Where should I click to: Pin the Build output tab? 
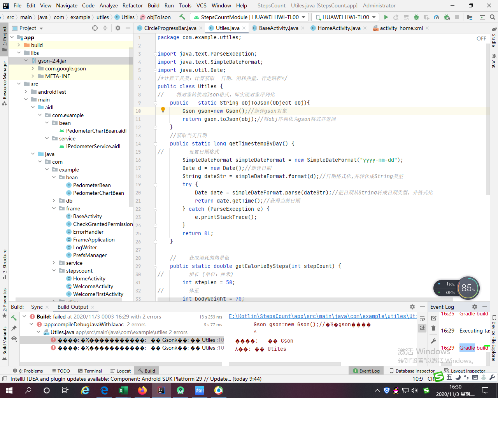coord(14,328)
